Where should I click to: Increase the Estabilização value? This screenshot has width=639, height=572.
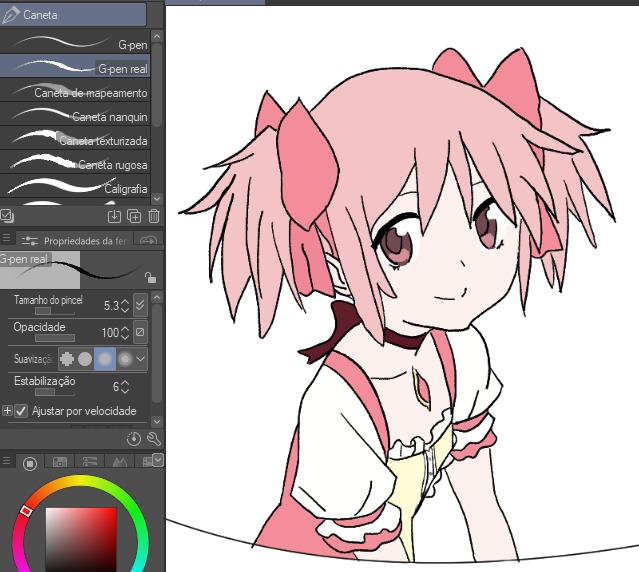(125, 383)
